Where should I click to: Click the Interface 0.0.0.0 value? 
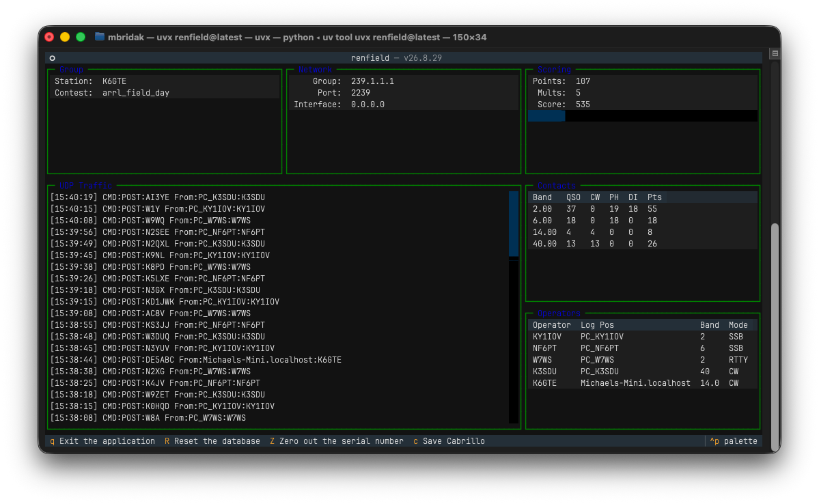tap(367, 104)
